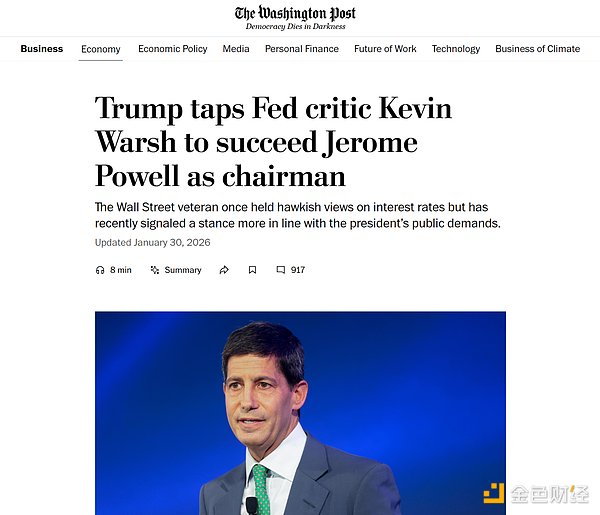Click the AI Summary sparkle icon
The image size is (600, 515).
pyautogui.click(x=155, y=270)
